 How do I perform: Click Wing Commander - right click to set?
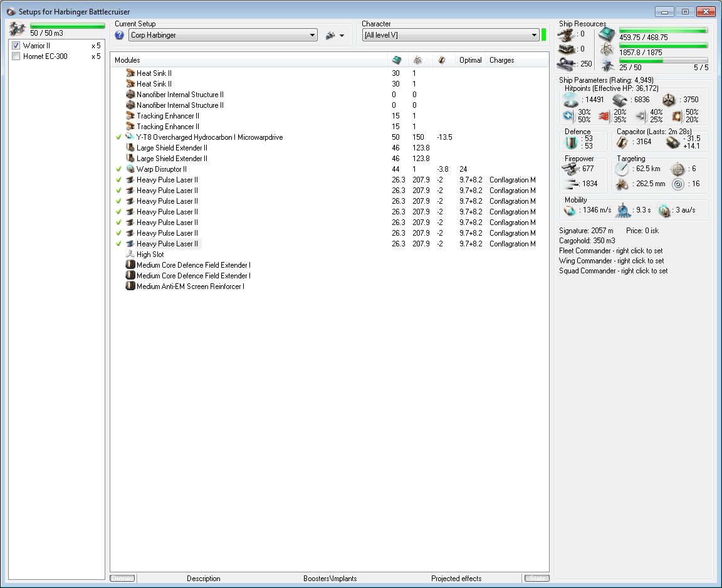coord(611,261)
